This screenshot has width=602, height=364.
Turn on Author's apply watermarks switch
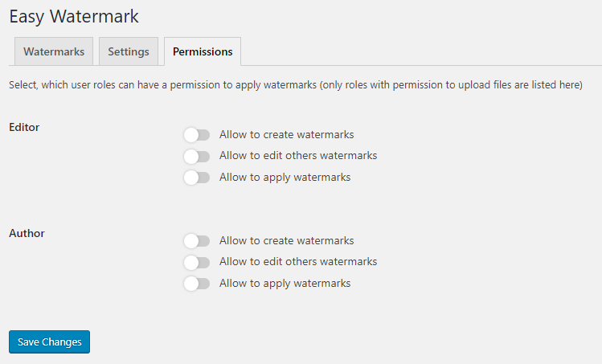(x=196, y=284)
